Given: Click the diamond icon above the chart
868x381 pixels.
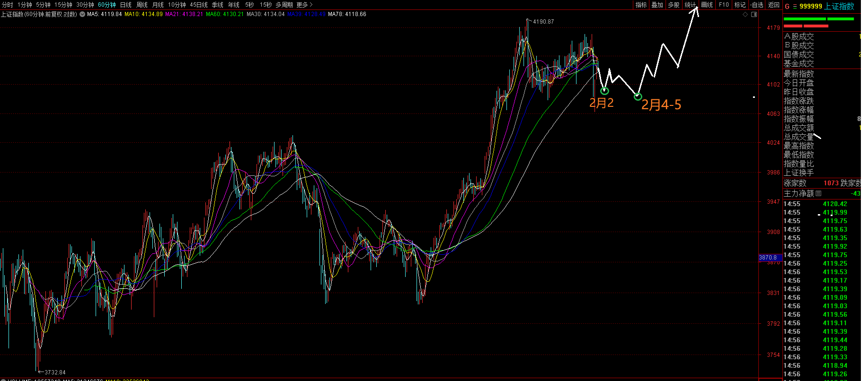Looking at the screenshot, I should 745,14.
